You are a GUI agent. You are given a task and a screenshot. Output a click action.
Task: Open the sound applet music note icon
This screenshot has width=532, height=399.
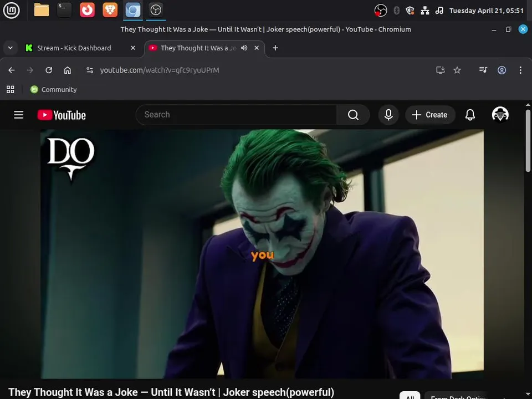pos(439,11)
